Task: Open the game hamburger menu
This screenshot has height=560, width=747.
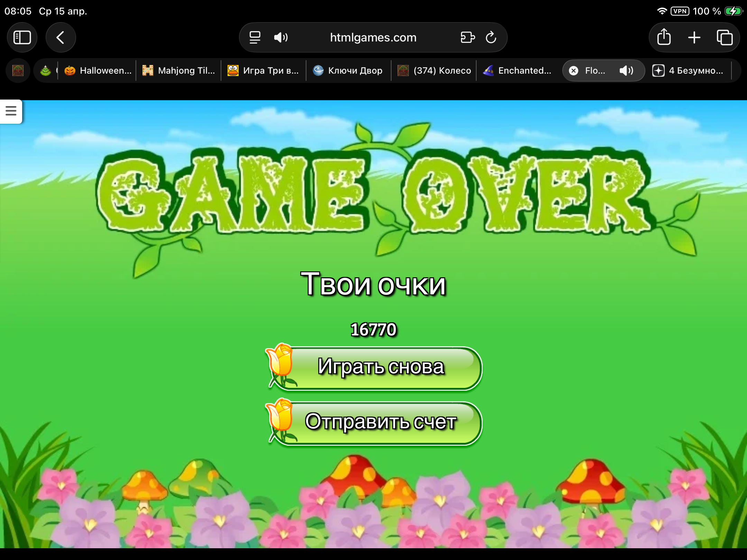Action: (x=11, y=111)
